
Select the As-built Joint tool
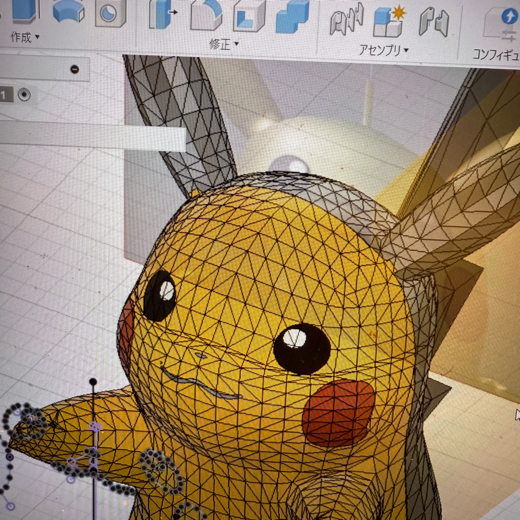[x=434, y=22]
